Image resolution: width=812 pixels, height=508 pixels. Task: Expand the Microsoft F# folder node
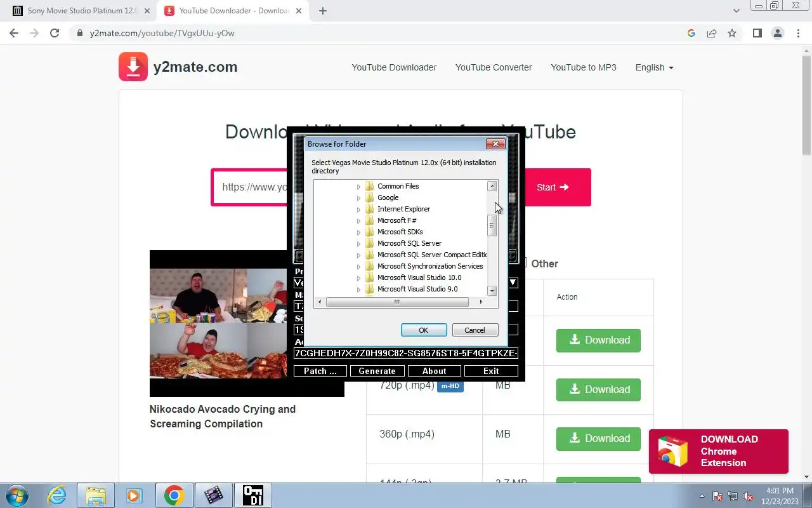pyautogui.click(x=358, y=221)
